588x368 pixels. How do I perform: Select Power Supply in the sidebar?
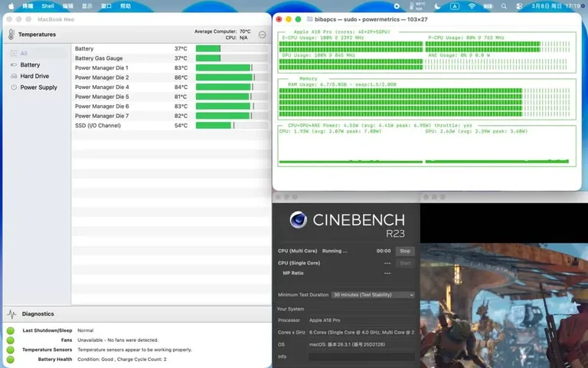[x=37, y=87]
